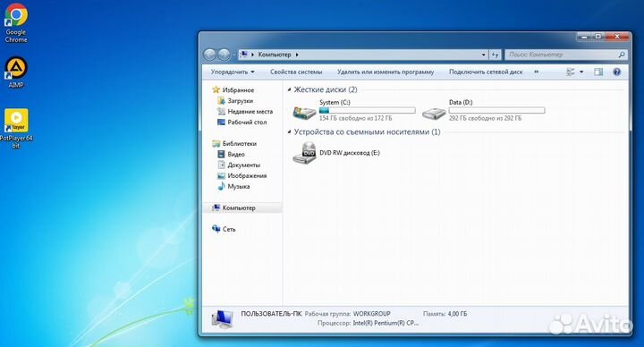Click the "Data (D:)" drive name
Viewport: 644px width, 347px height.
[x=461, y=102]
